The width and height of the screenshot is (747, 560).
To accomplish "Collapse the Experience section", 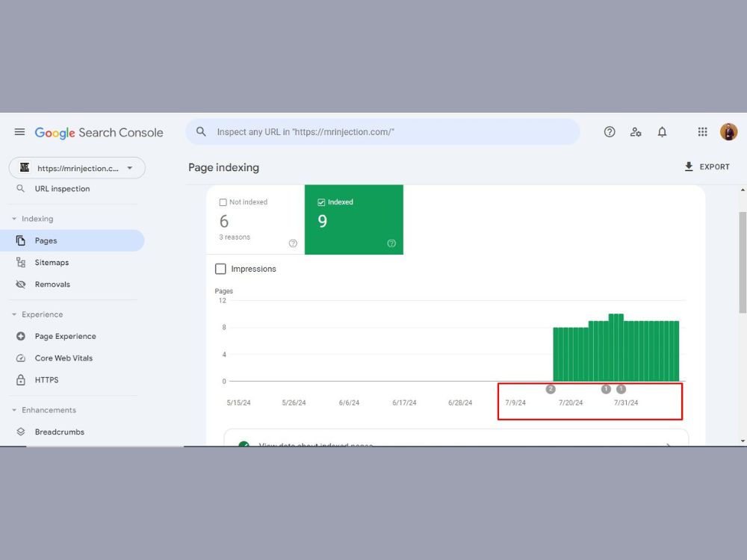I will pos(13,315).
